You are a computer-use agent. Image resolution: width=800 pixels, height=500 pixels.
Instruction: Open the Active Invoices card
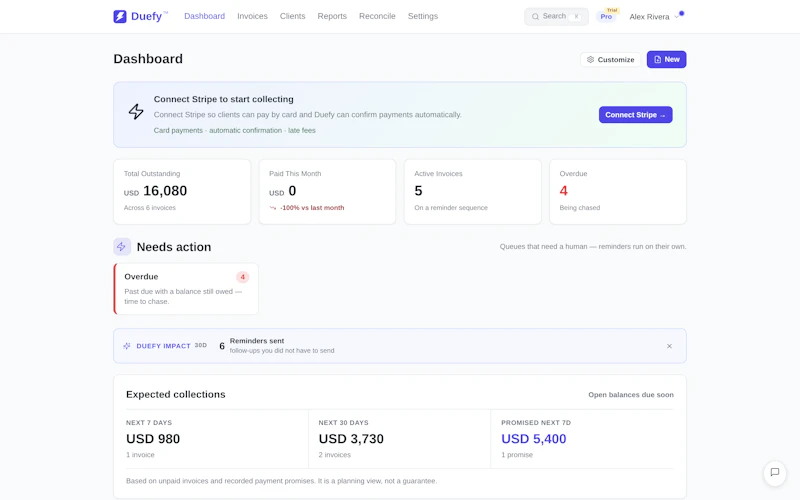[x=472, y=191]
